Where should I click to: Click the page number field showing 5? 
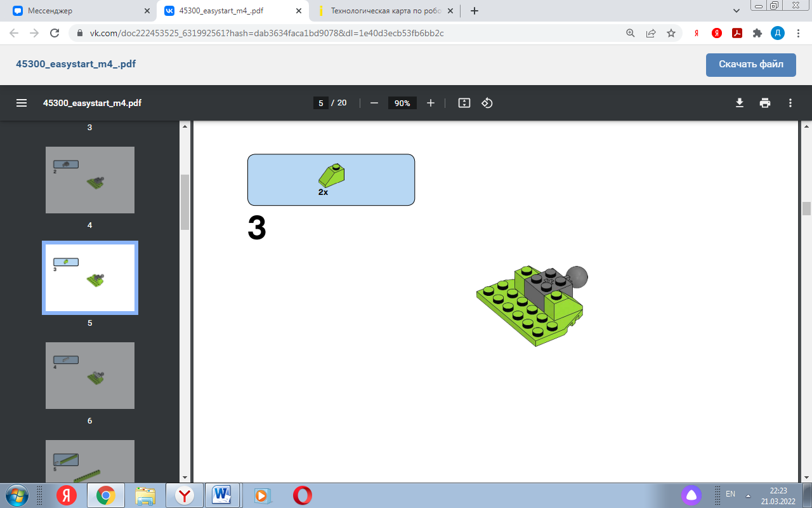pos(321,103)
